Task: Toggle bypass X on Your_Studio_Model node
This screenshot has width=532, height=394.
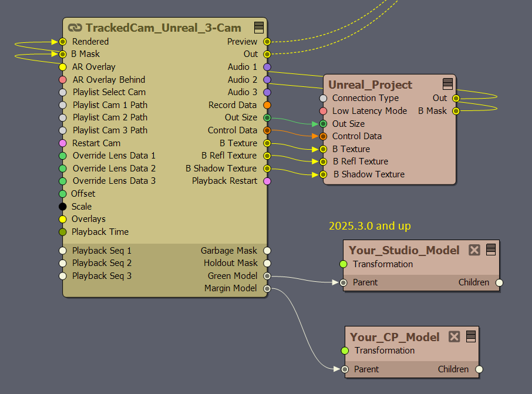Action: 474,250
